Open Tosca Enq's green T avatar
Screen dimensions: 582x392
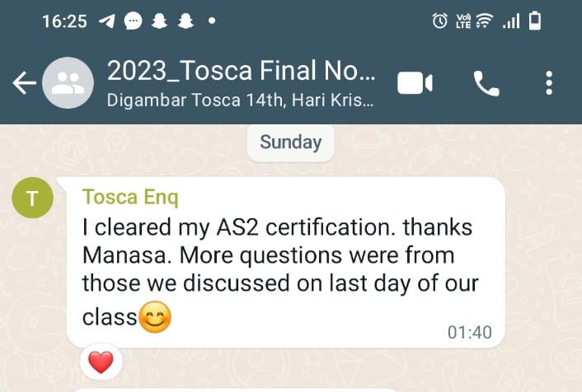(x=33, y=198)
